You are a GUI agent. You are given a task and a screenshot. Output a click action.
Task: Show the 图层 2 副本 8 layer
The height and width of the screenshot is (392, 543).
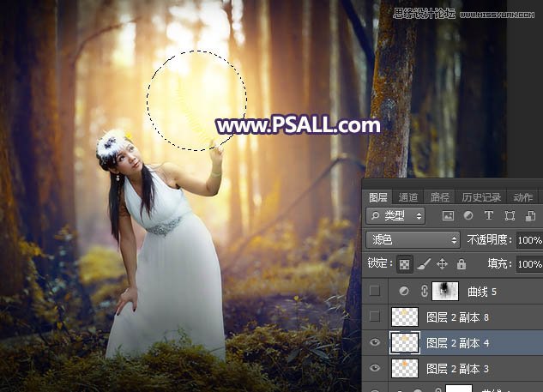click(375, 317)
